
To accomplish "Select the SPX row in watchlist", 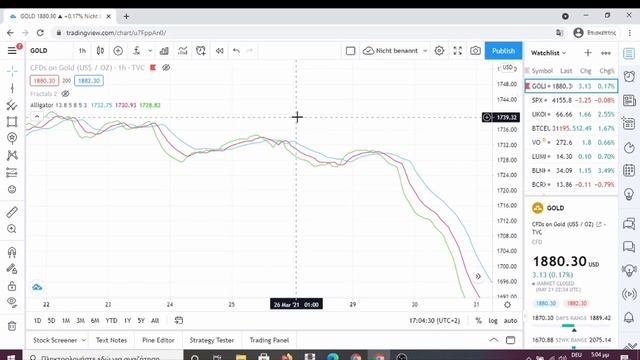I will point(571,100).
